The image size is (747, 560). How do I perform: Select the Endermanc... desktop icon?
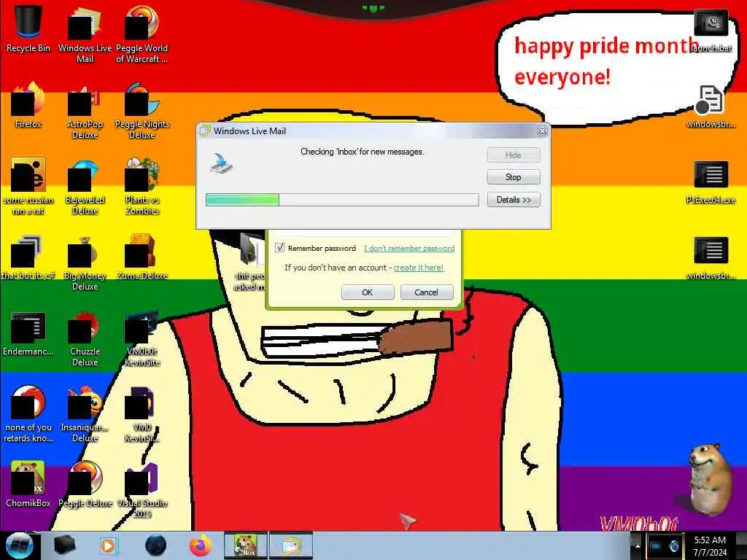pyautogui.click(x=28, y=333)
